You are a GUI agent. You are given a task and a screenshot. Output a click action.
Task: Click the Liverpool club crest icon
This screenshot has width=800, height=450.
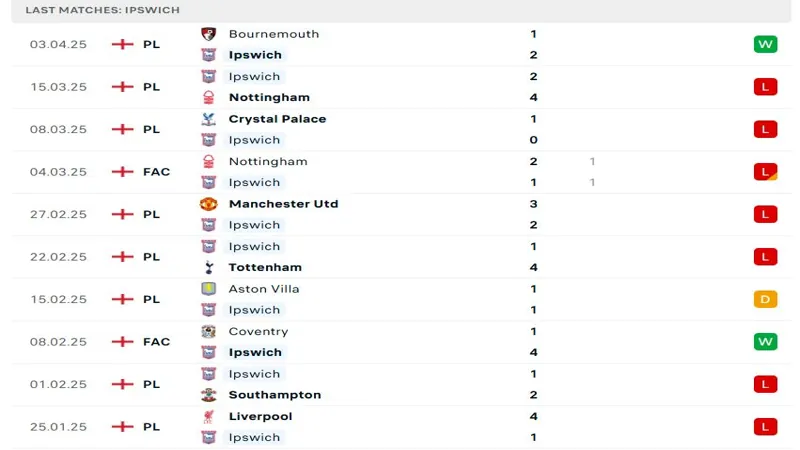(x=208, y=416)
